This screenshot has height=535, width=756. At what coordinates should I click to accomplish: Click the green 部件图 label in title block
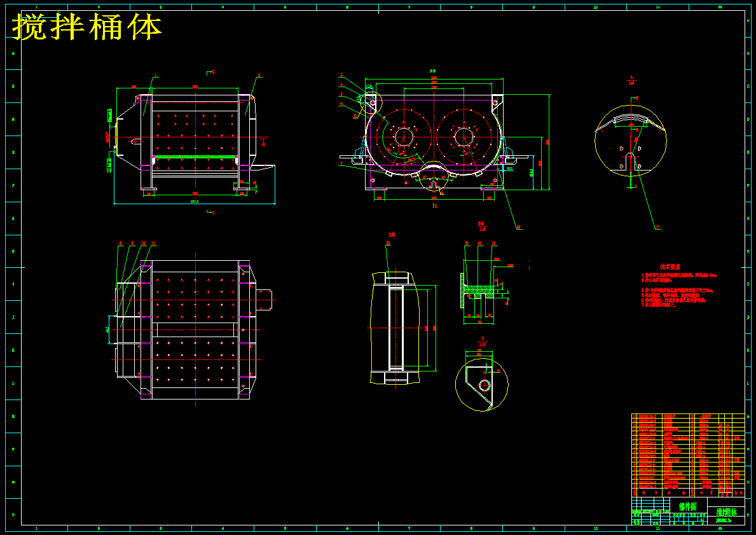click(x=687, y=506)
